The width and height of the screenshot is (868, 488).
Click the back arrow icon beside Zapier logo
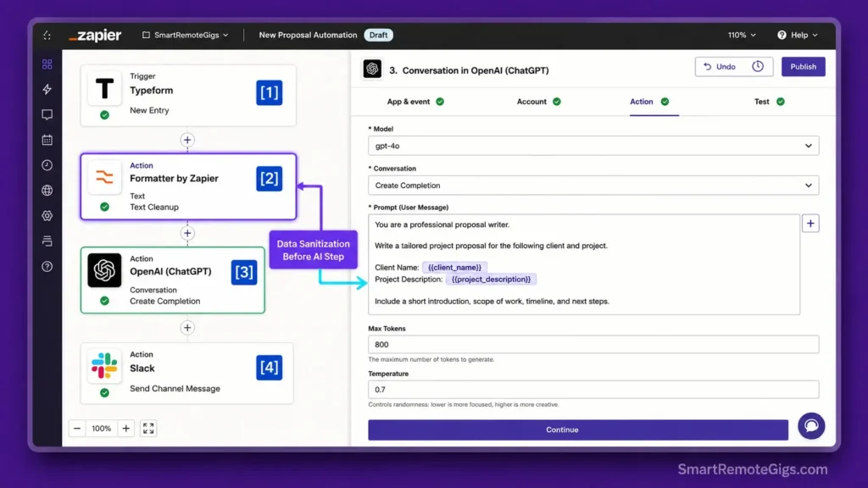47,36
